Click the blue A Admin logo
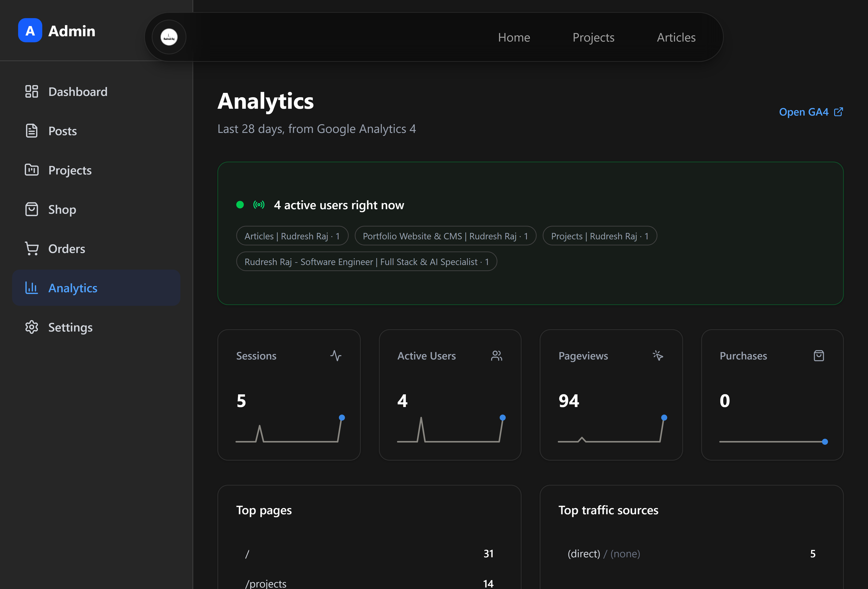 [30, 30]
